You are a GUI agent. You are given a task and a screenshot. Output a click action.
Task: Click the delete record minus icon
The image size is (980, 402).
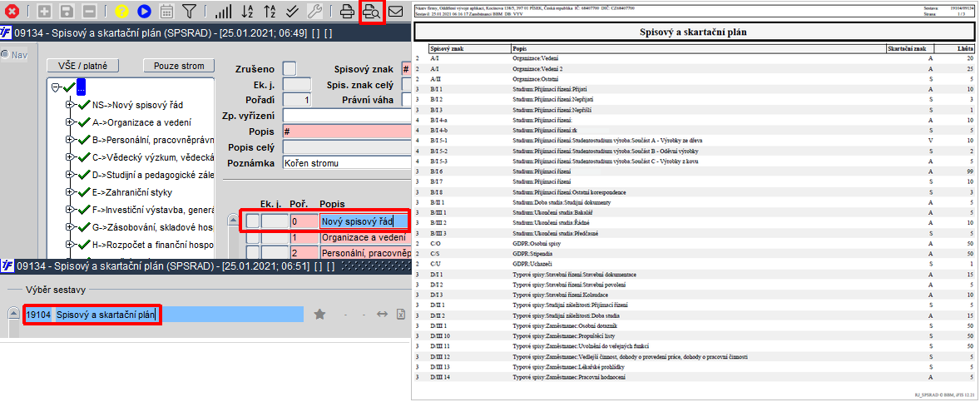[x=89, y=11]
